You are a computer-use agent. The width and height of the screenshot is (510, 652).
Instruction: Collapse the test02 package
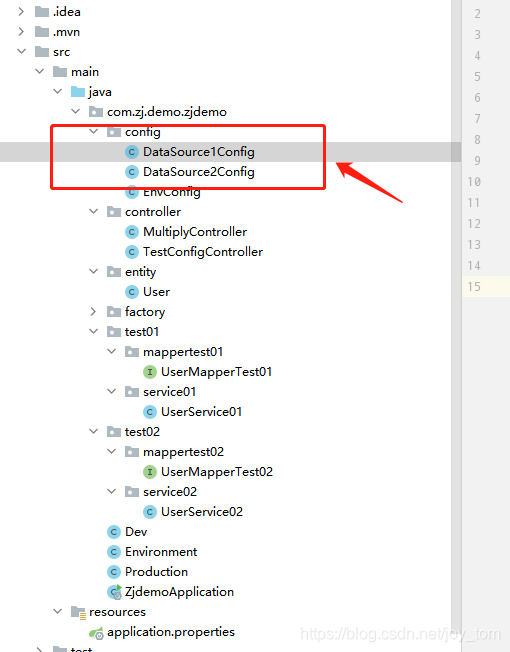click(x=94, y=431)
